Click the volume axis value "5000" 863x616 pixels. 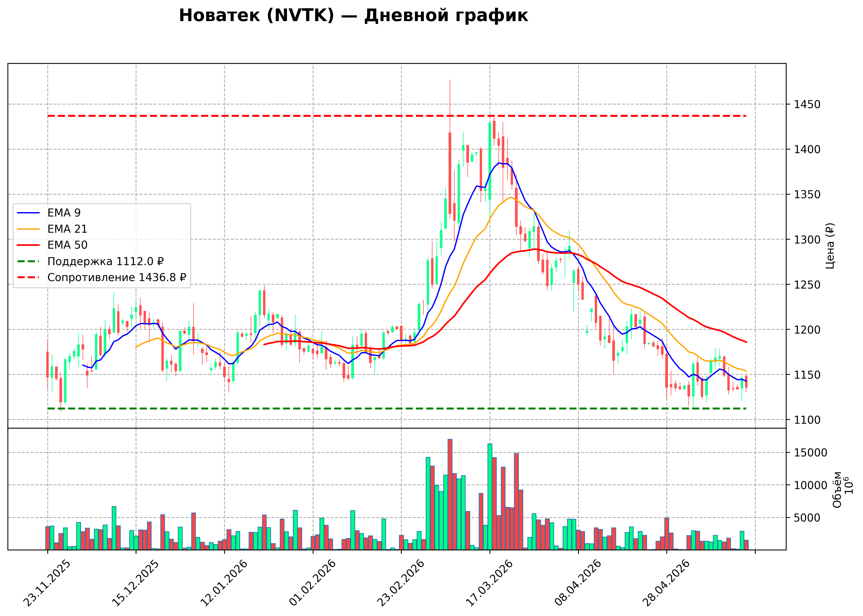[807, 518]
